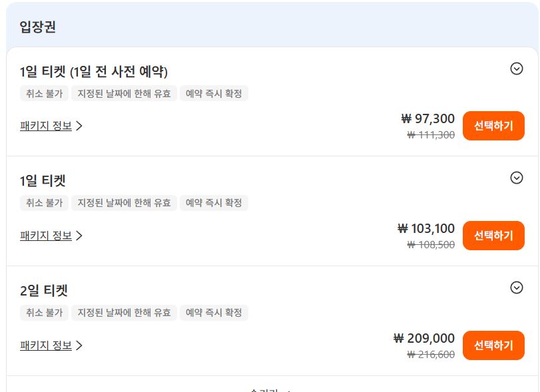Open 패키지 정보 for the ₩103,100 1일 티켓
This screenshot has height=392, width=540.
[x=51, y=236]
